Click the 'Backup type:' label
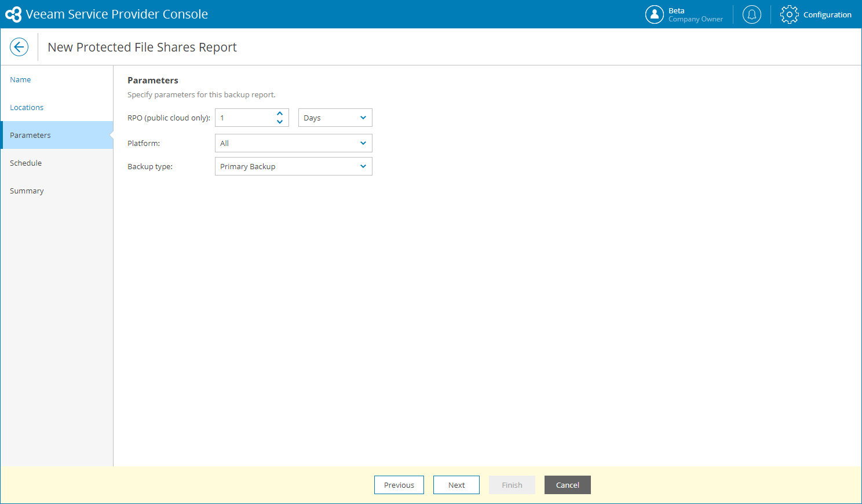Image resolution: width=862 pixels, height=504 pixels. [x=150, y=166]
